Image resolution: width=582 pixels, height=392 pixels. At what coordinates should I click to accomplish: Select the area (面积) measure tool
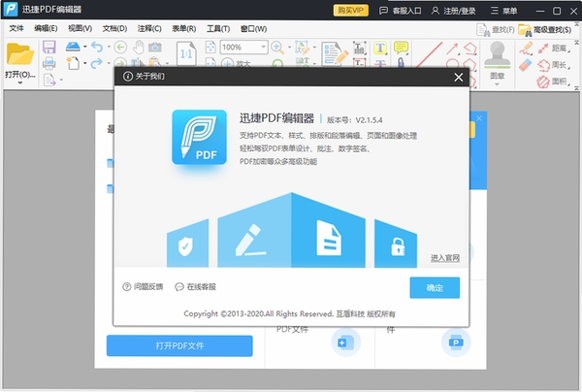553,81
